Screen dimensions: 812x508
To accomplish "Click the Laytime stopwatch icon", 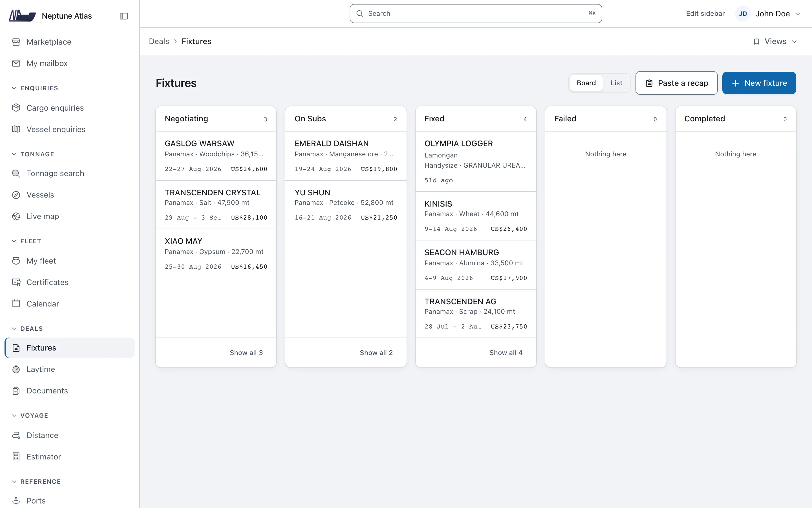I will [x=16, y=369].
